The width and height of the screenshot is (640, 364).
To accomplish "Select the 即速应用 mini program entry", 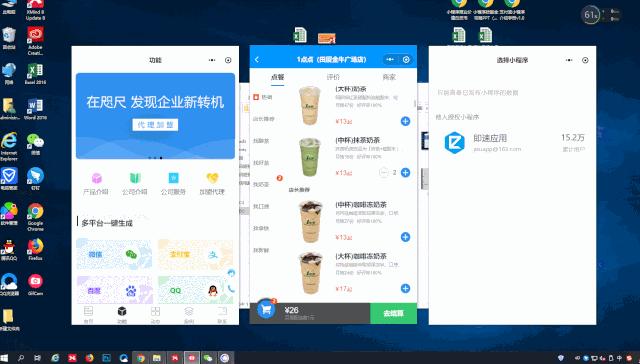I will (512, 143).
